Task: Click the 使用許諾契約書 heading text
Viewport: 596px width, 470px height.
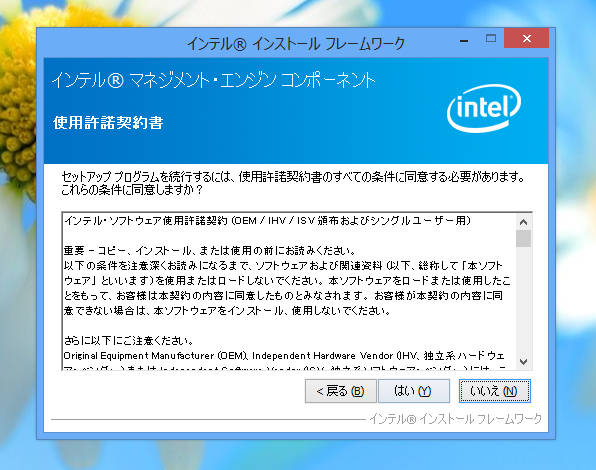Action: [108, 123]
